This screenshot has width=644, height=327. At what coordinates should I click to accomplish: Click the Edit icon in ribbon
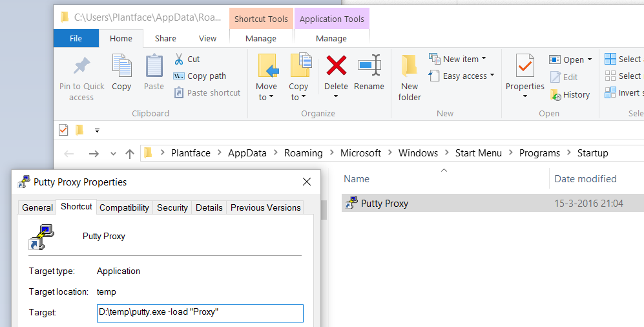coord(556,77)
